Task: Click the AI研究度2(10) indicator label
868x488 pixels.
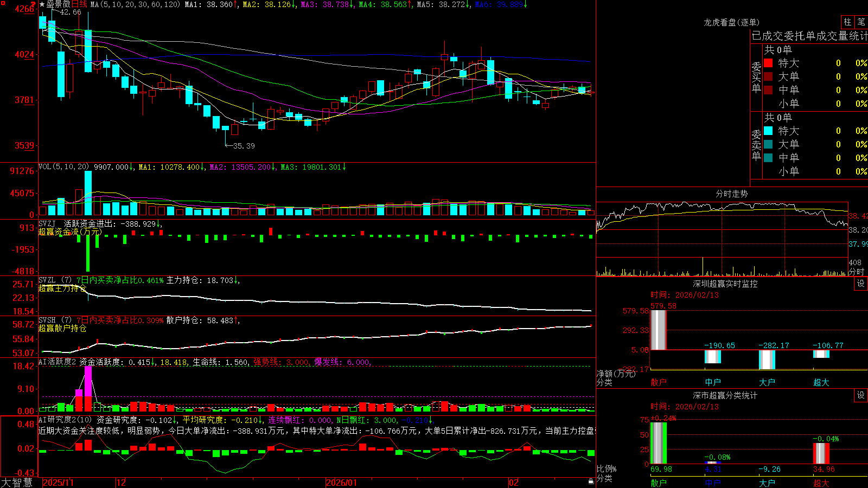Action: pos(65,420)
